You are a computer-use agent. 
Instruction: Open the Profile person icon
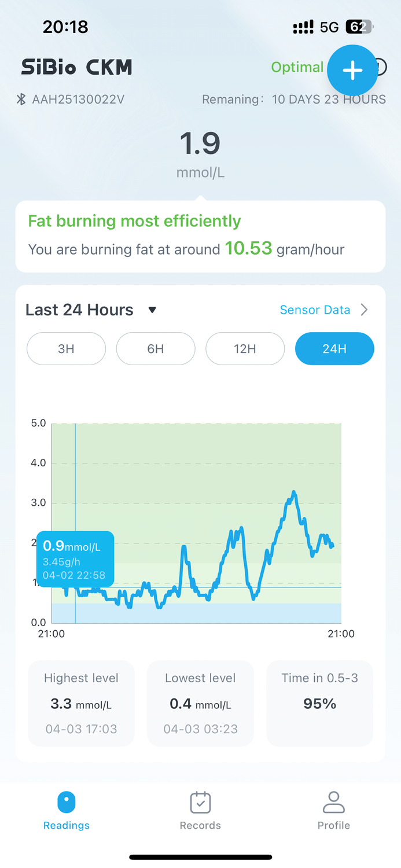pos(333,803)
